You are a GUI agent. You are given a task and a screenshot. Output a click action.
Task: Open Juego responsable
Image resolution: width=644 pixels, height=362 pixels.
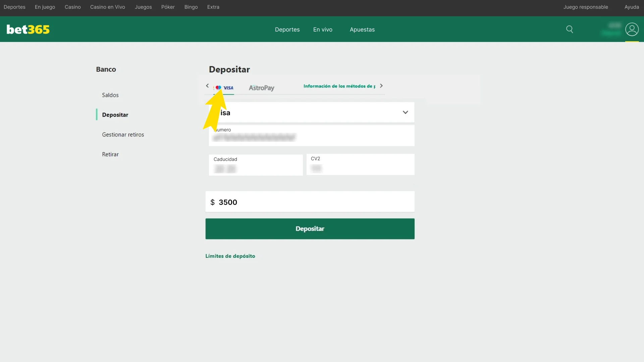point(586,7)
